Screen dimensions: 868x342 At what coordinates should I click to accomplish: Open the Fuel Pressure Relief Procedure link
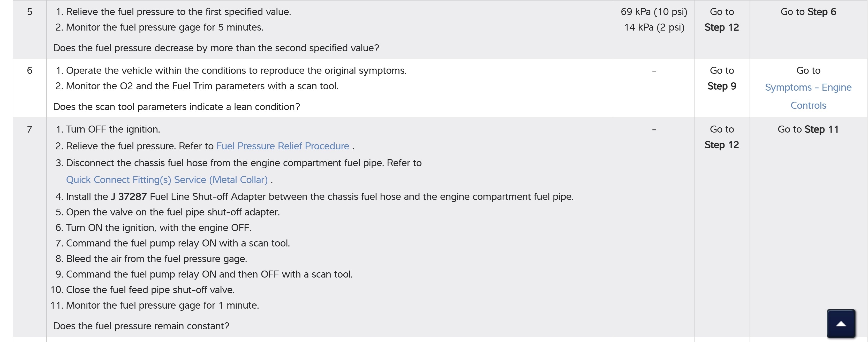(x=282, y=146)
